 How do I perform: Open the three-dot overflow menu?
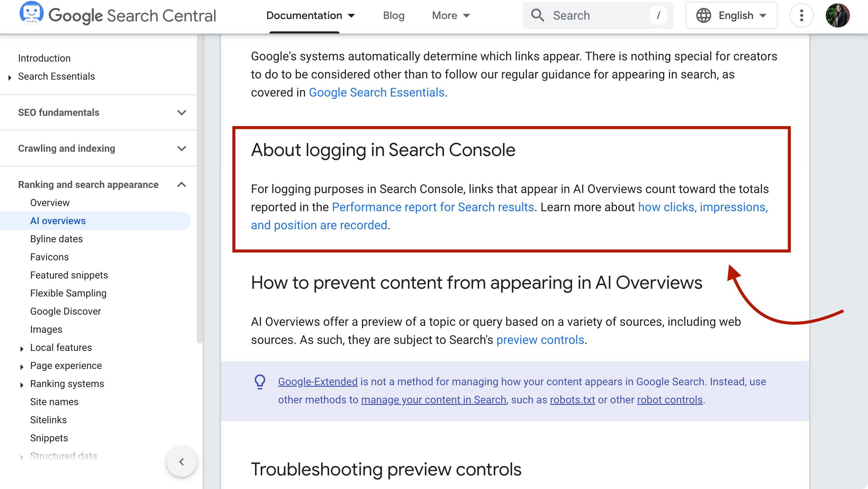tap(801, 15)
